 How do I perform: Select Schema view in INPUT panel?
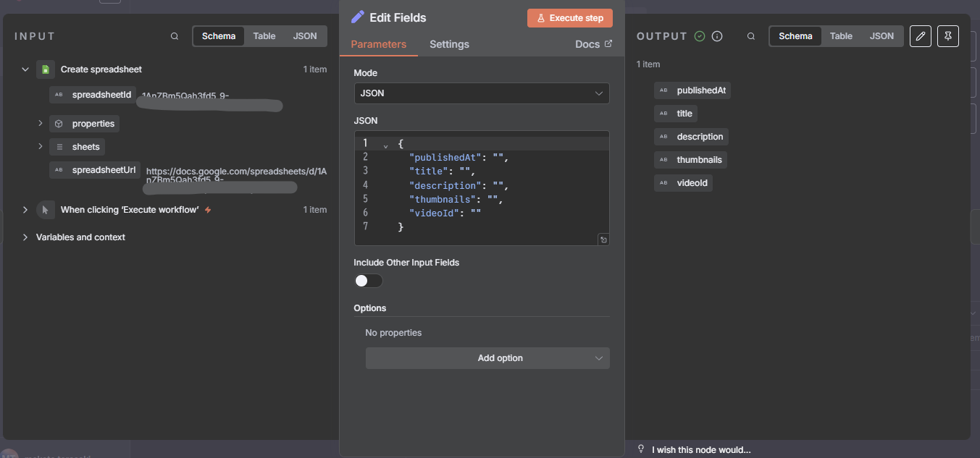[x=219, y=36]
